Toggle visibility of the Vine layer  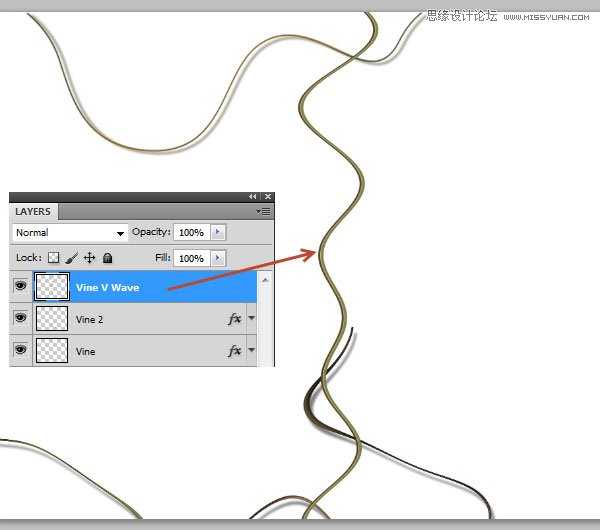pos(21,349)
